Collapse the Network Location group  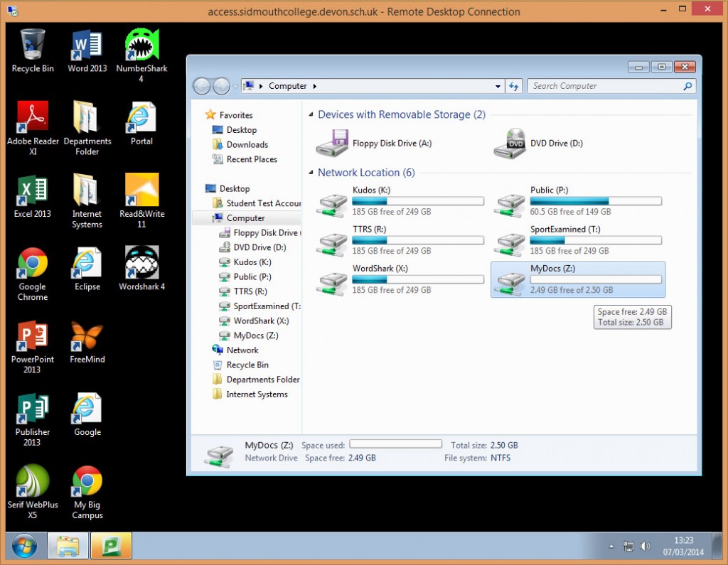coord(312,173)
